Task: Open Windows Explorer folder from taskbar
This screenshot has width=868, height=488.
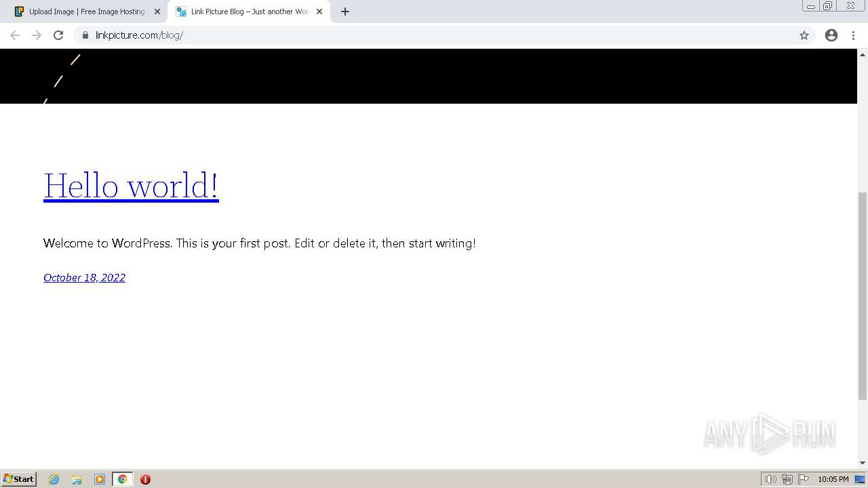Action: [77, 479]
